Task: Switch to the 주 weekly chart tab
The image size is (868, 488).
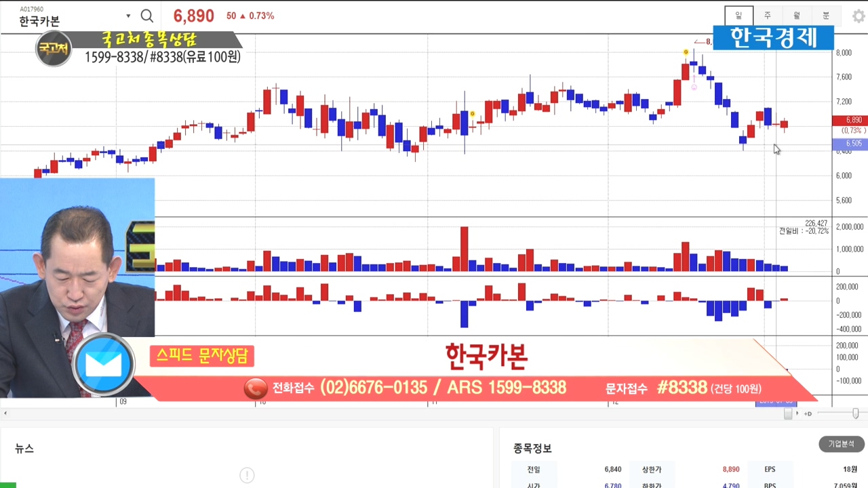Action: (768, 16)
